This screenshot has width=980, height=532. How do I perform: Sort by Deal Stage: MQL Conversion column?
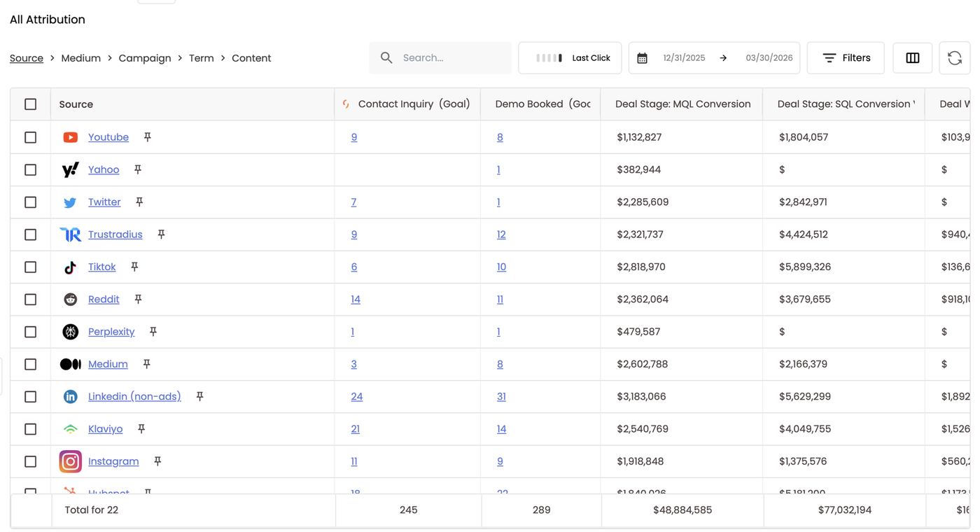click(683, 104)
